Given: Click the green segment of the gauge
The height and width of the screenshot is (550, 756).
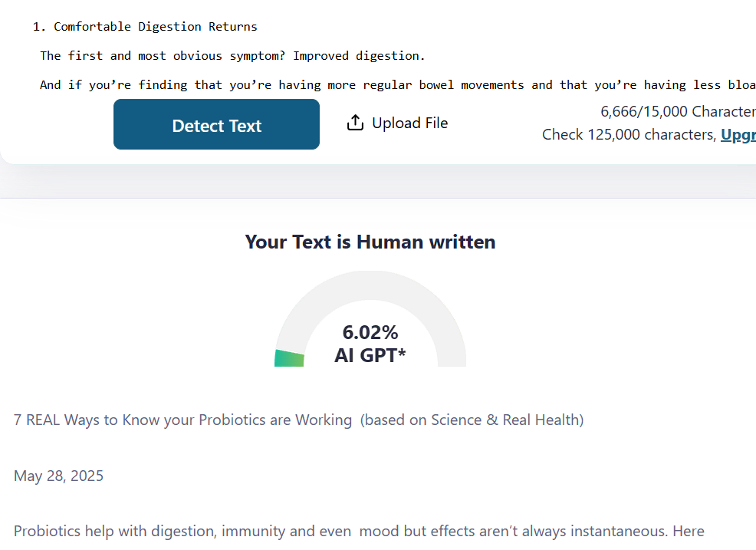Looking at the screenshot, I should pos(289,358).
